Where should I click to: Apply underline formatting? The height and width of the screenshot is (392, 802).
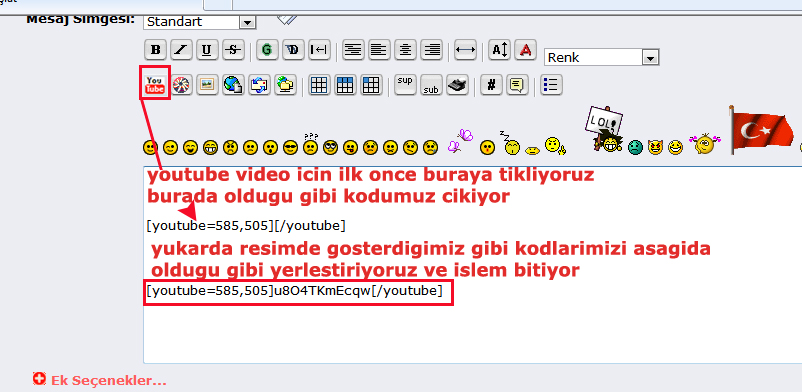(207, 50)
